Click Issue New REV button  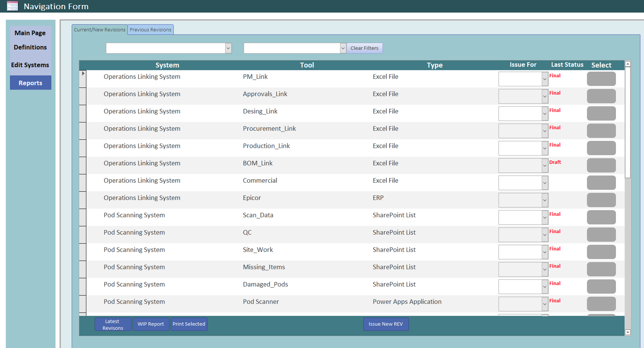point(385,324)
